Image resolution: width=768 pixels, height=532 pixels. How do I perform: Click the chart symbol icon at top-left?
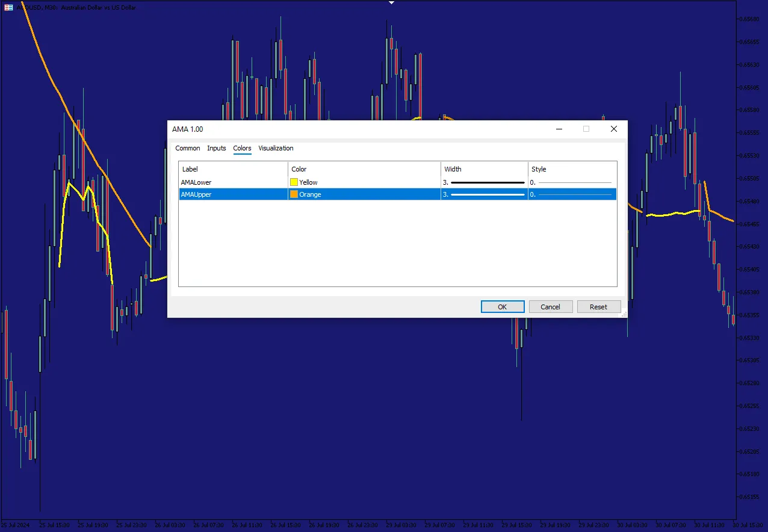pos(8,7)
